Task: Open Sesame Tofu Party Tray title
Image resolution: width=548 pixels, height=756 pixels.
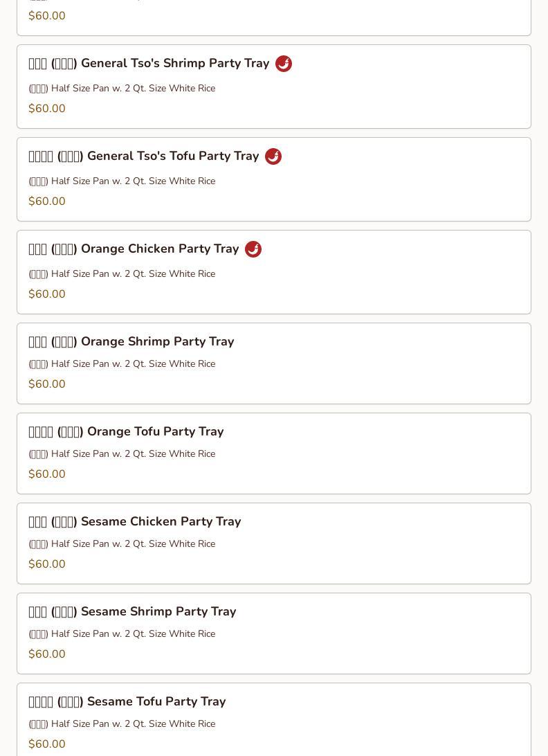Action: point(127,702)
